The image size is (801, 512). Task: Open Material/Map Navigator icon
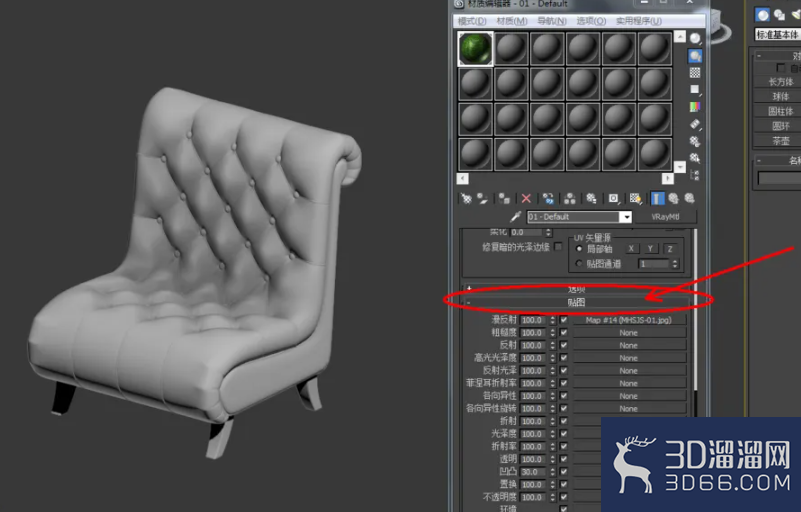point(695,175)
